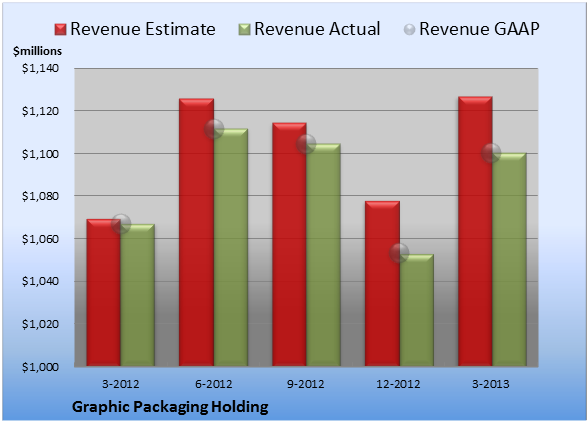This screenshot has width=588, height=422.
Task: Click the GAAP sphere marker for 3-2012
Action: click(x=121, y=224)
